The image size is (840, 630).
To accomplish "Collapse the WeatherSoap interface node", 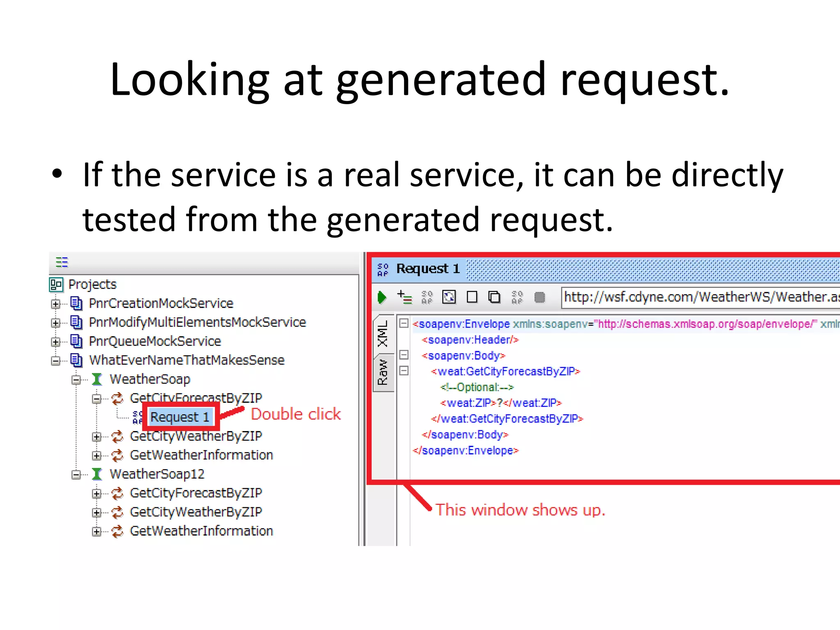I will [x=76, y=380].
